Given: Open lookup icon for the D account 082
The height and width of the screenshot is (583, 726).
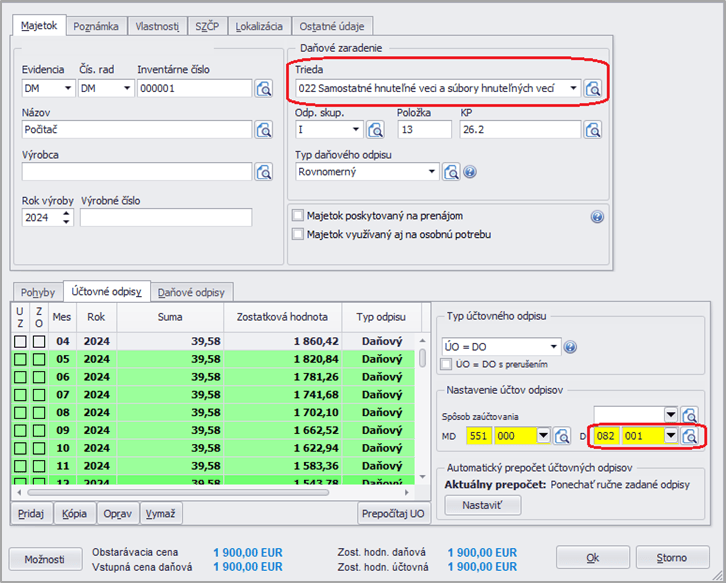Looking at the screenshot, I should coord(689,436).
